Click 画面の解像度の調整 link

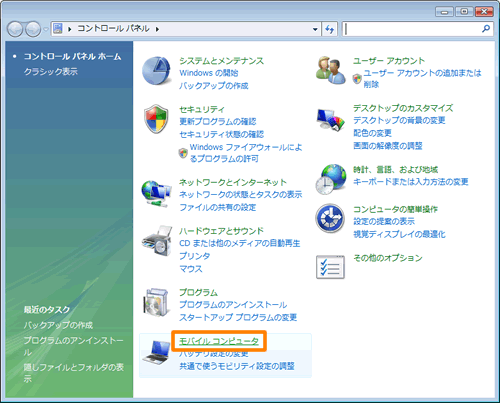(x=388, y=146)
